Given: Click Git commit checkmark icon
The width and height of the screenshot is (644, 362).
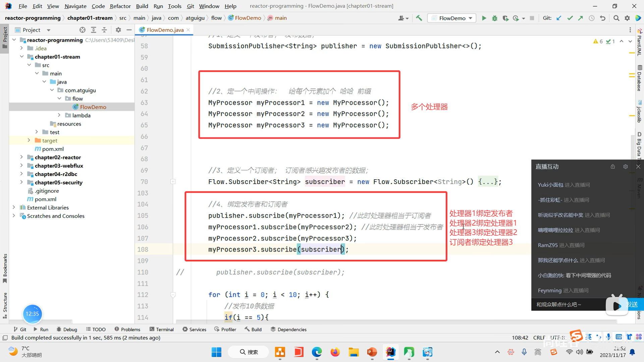Looking at the screenshot, I should point(570,18).
